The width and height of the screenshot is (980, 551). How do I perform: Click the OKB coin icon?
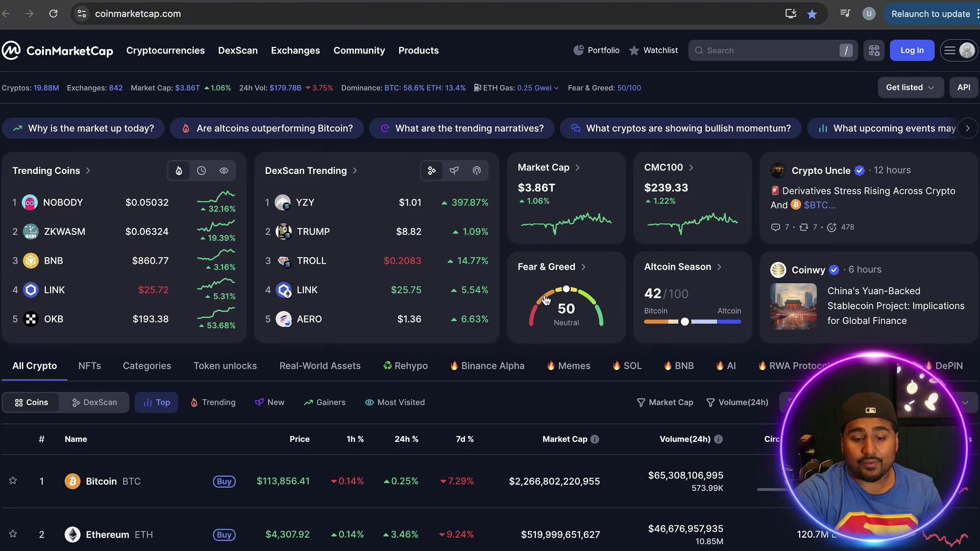[31, 319]
